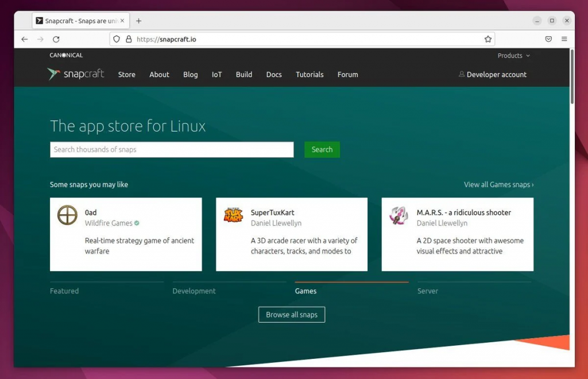Screen dimensions: 588x379
Task: Click the site security padlock icon
Action: tap(129, 39)
